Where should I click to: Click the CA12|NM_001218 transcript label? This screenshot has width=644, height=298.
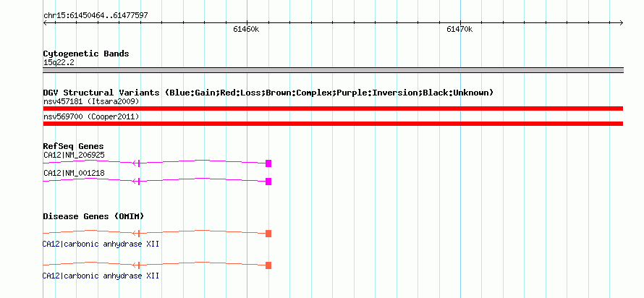pyautogui.click(x=74, y=173)
